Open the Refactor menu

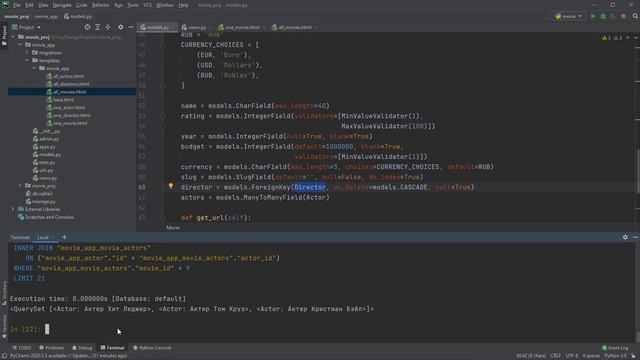pyautogui.click(x=100, y=5)
